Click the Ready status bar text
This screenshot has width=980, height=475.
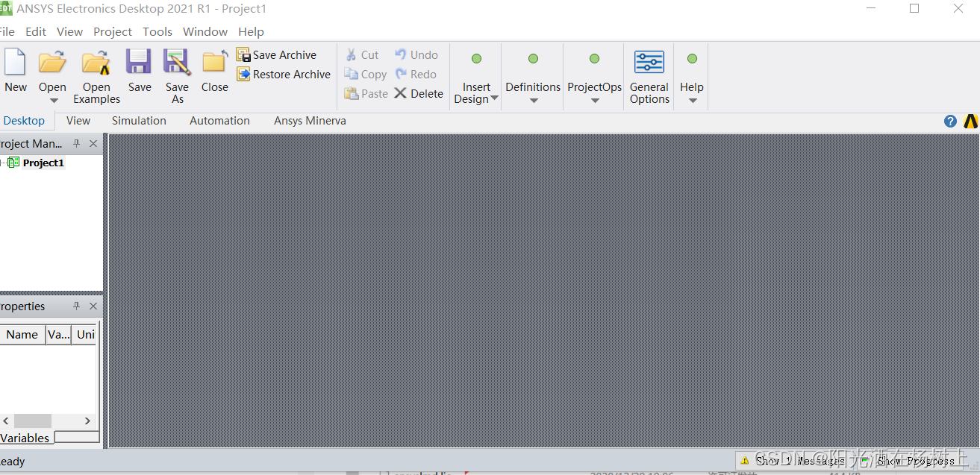13,462
